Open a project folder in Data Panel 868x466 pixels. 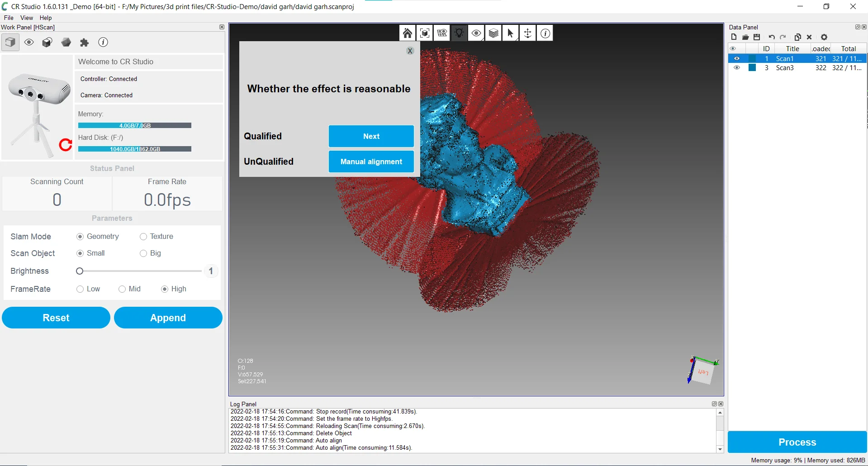[745, 37]
